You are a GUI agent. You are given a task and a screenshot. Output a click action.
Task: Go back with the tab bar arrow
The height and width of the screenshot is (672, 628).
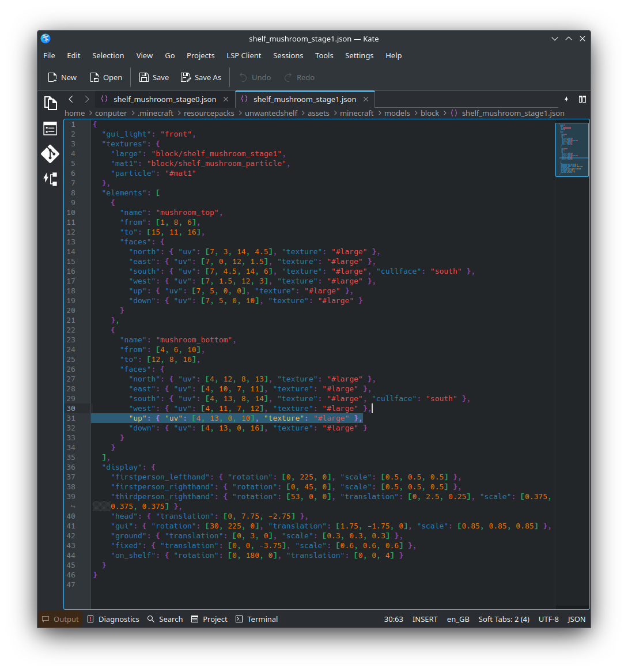coord(71,99)
